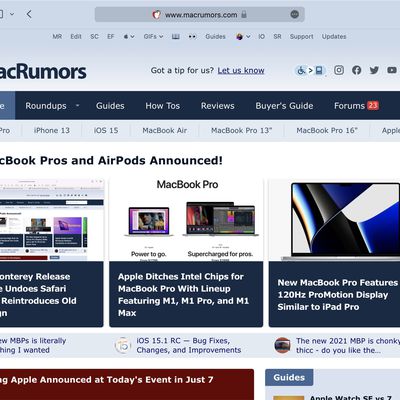Viewport: 400px width, 400px height.
Task: Open 'iOS 15.1 RC — Bug Fixes' thread
Action: tap(189, 345)
